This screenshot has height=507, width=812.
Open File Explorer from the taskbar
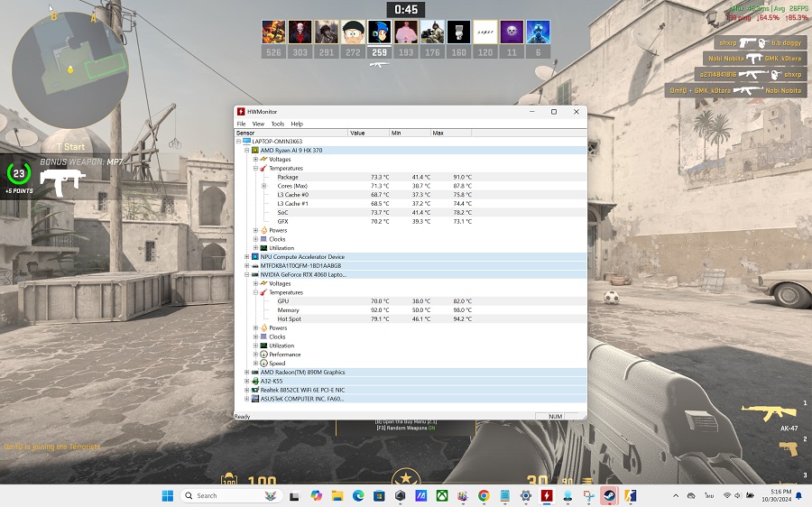(x=337, y=495)
